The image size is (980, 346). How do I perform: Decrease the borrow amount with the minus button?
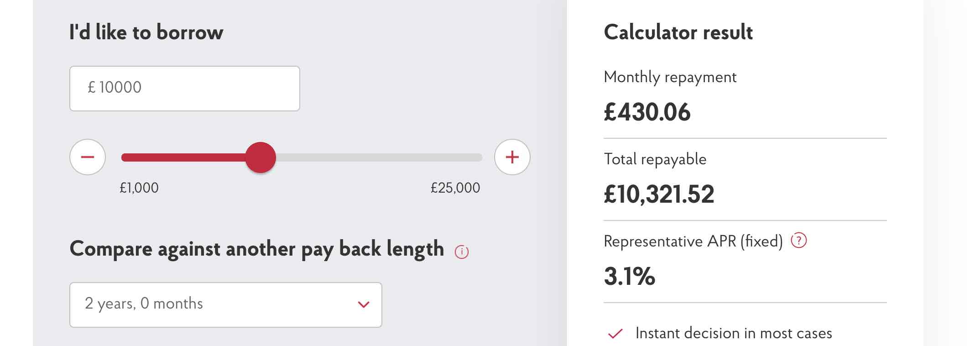coord(88,157)
